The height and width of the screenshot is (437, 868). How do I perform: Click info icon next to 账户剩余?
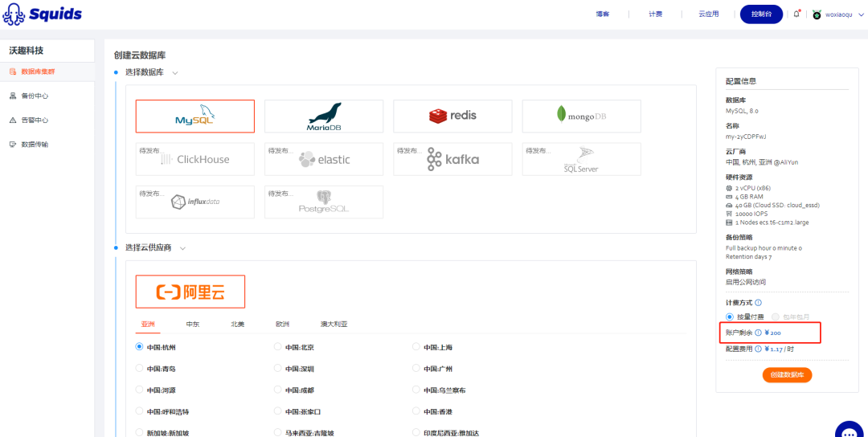coord(758,333)
